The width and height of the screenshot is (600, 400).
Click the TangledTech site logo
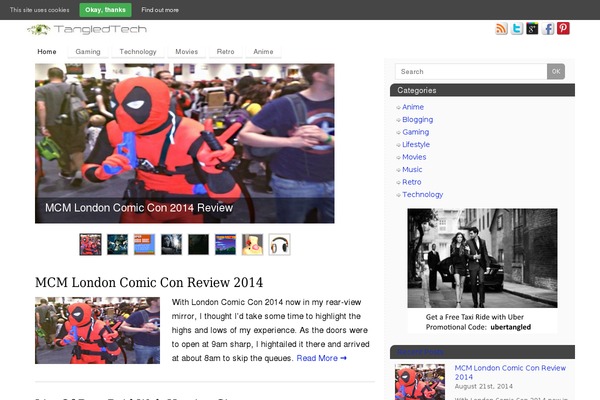pyautogui.click(x=87, y=29)
